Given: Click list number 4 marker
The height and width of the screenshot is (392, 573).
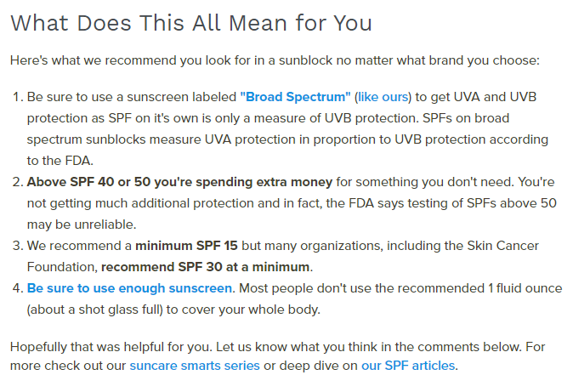Looking at the screenshot, I should 18,288.
